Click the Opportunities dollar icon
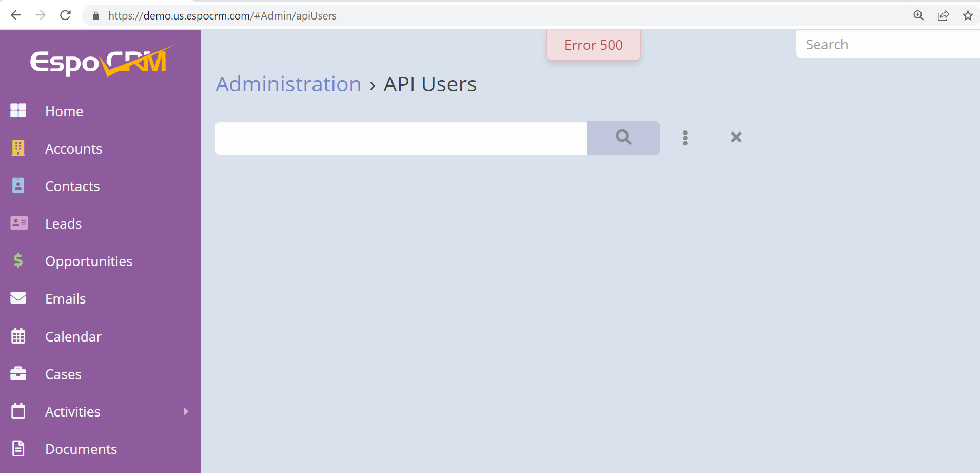Image resolution: width=980 pixels, height=473 pixels. [x=18, y=260]
